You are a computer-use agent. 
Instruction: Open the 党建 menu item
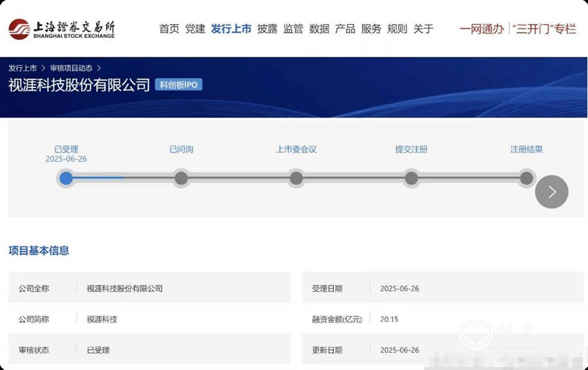(x=195, y=29)
